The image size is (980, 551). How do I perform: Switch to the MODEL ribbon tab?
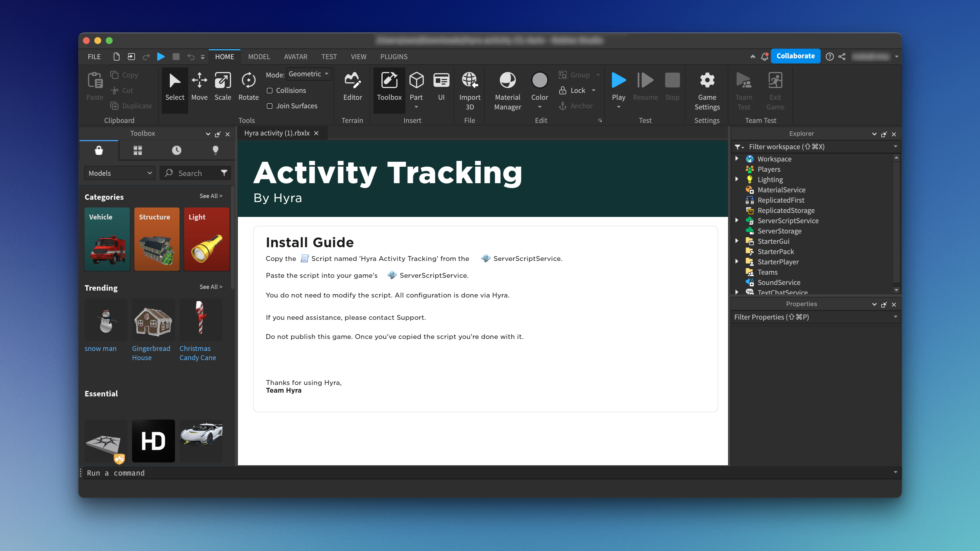259,57
